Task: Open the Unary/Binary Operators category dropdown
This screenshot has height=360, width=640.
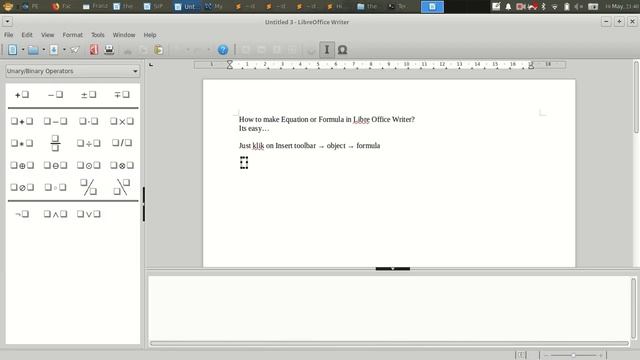Action: (x=73, y=71)
